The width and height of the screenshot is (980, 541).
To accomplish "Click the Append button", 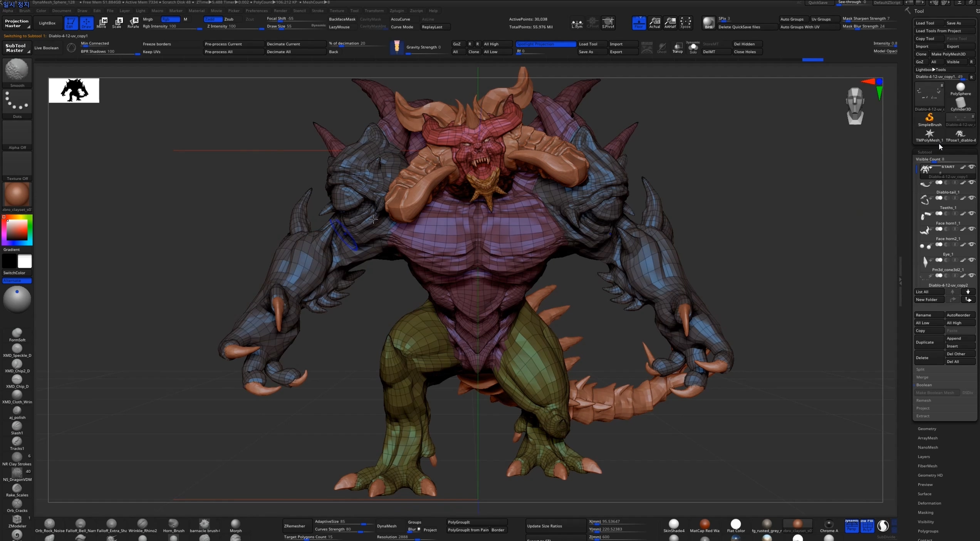I will click(960, 338).
